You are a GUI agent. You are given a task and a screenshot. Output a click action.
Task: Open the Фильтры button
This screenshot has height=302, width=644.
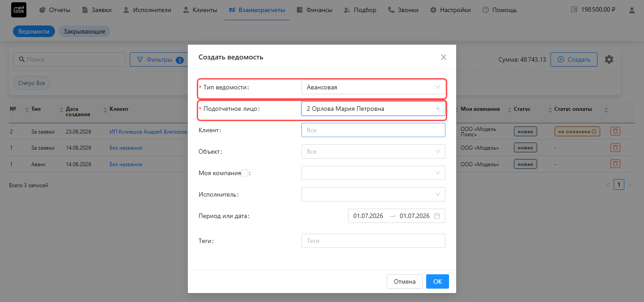pos(159,59)
